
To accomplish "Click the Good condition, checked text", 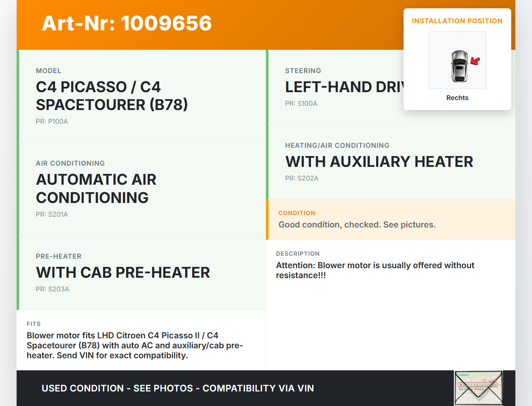I will point(357,225).
